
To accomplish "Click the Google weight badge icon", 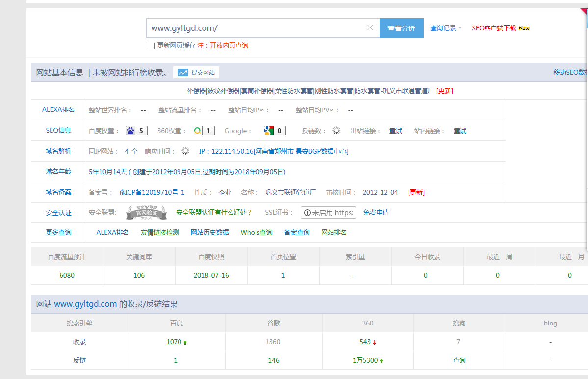I will tap(269, 131).
